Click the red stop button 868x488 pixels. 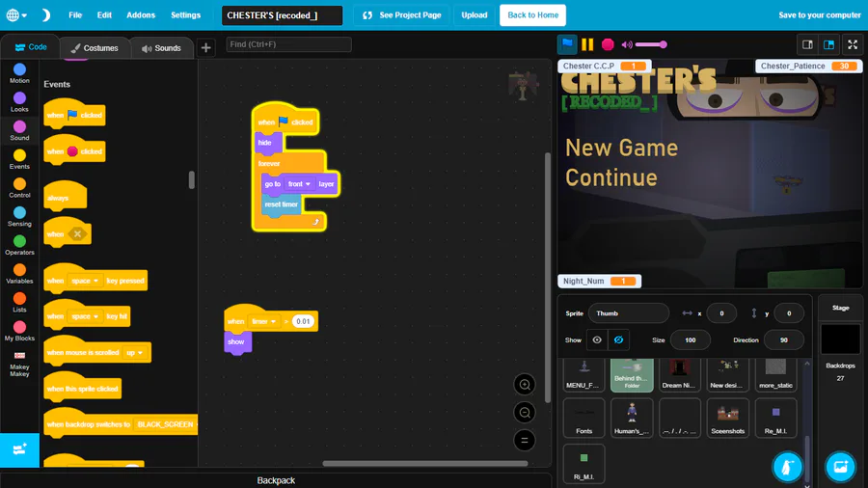pyautogui.click(x=608, y=44)
